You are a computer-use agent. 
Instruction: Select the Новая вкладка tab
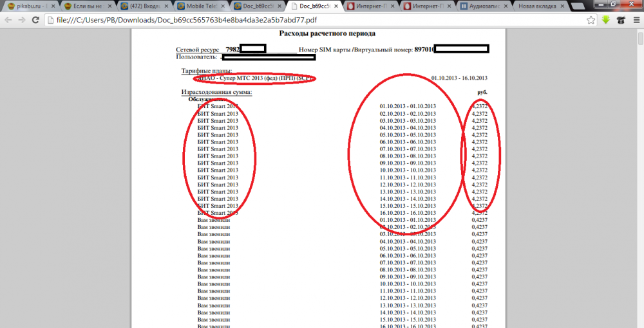[x=538, y=6]
